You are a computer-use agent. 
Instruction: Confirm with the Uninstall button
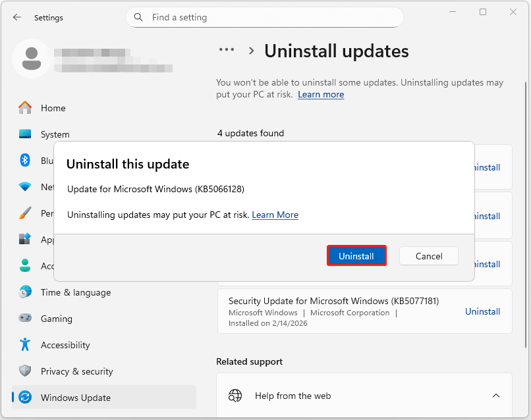[356, 255]
